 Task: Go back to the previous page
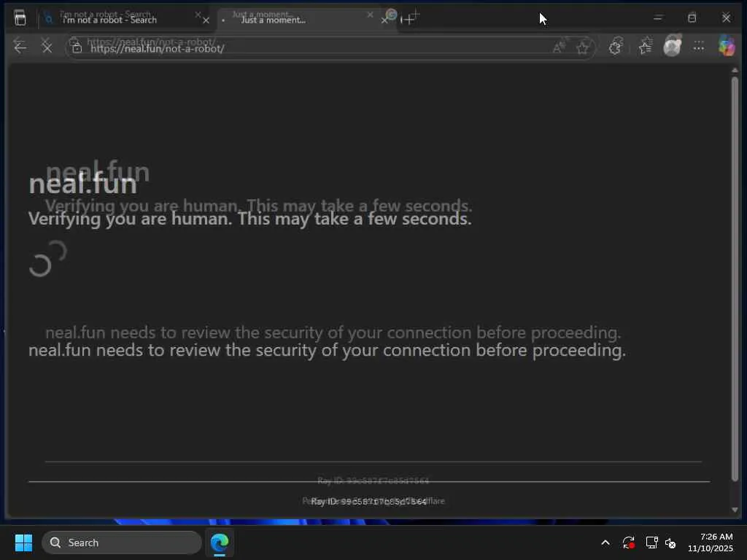[x=20, y=47]
